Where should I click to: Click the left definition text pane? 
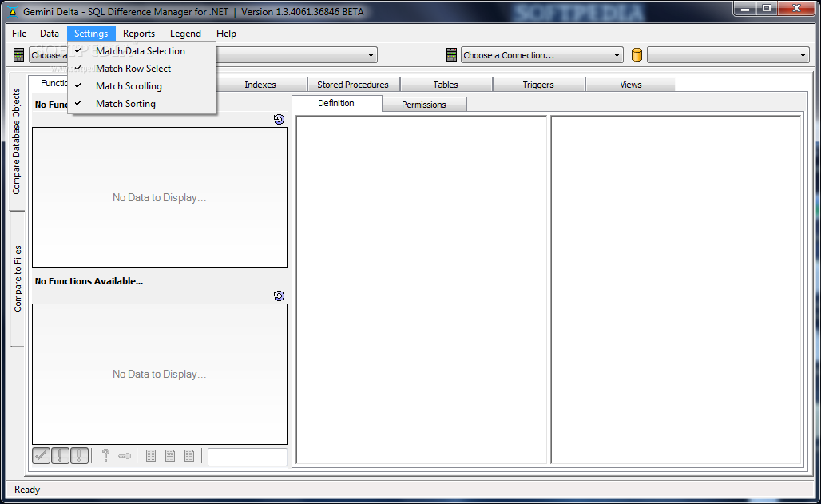pos(422,290)
